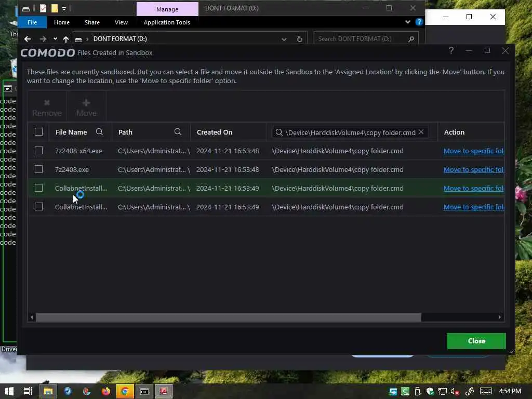532x399 pixels.
Task: Clear the copy folder.cmd filter
Action: click(x=421, y=131)
